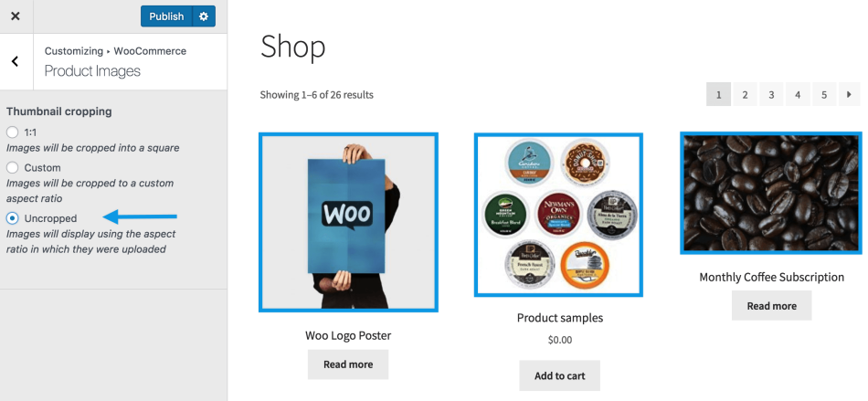Click Read more under Monthly Coffee Subscription

tap(772, 306)
